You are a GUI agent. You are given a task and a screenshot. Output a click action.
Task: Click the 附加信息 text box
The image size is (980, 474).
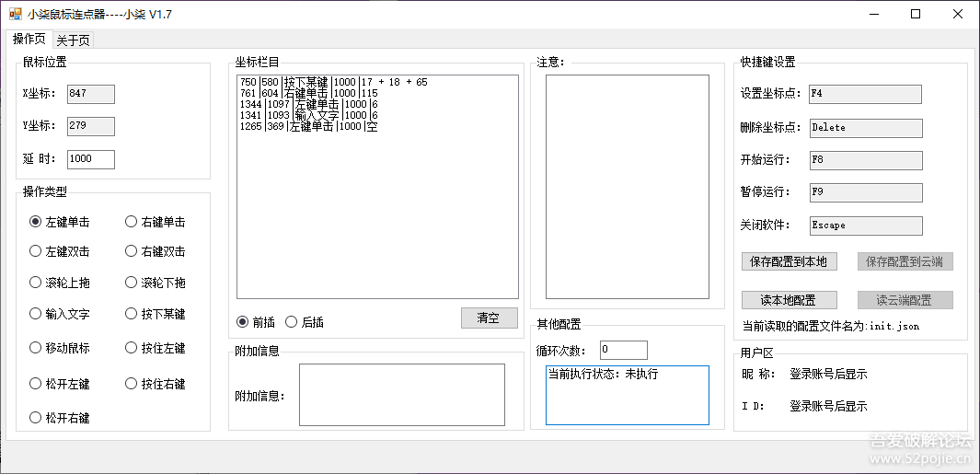(402, 395)
